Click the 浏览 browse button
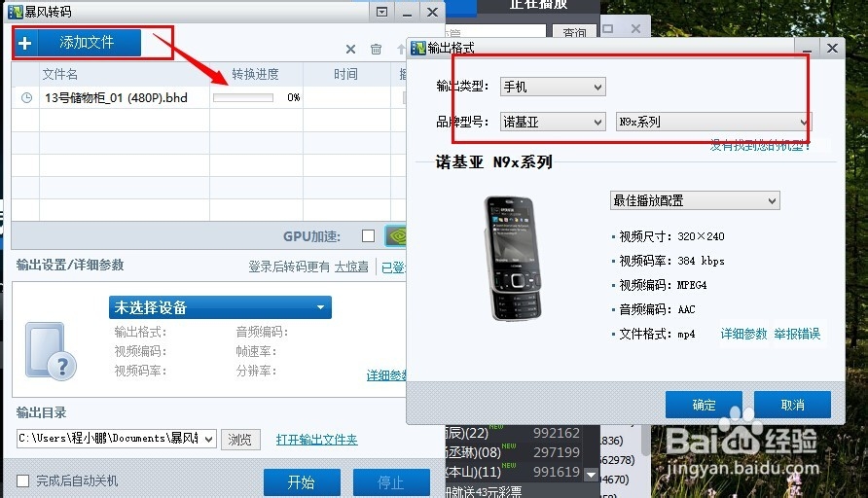Screen dimensions: 868x498 (x=240, y=440)
